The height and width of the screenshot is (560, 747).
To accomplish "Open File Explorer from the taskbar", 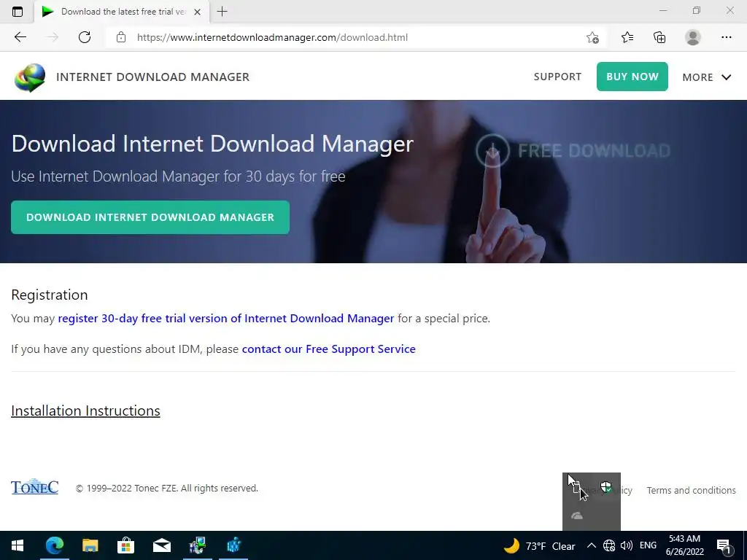I will coord(90,545).
